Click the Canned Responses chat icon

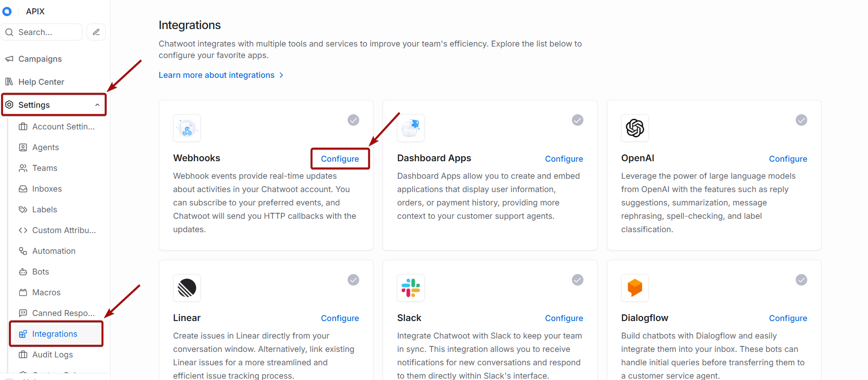pos(23,313)
